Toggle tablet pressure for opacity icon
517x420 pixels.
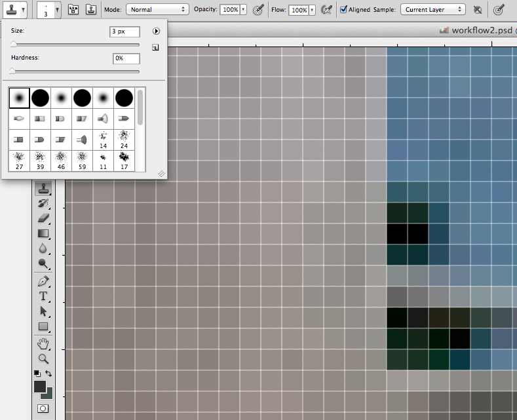(x=258, y=10)
